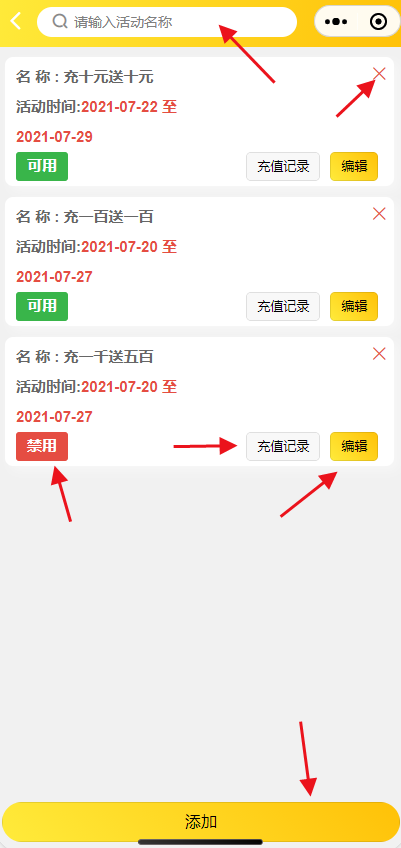Focus the 请输入活动名称 search field
Screen dimensions: 401x848
167,22
